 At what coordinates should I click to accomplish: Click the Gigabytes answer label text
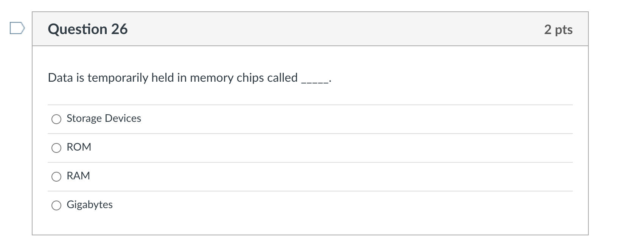click(89, 204)
